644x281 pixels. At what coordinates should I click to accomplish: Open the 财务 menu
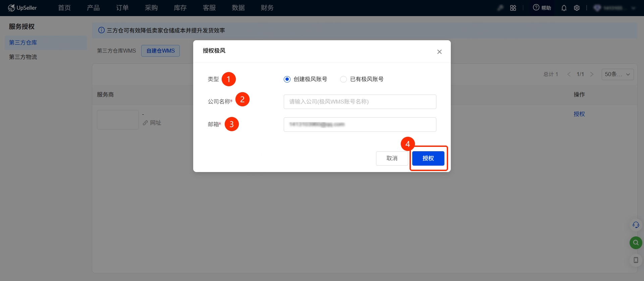pos(267,8)
